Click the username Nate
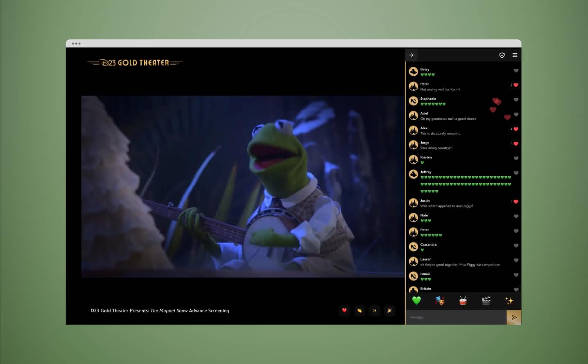Image resolution: width=588 pixels, height=364 pixels. pyautogui.click(x=424, y=216)
